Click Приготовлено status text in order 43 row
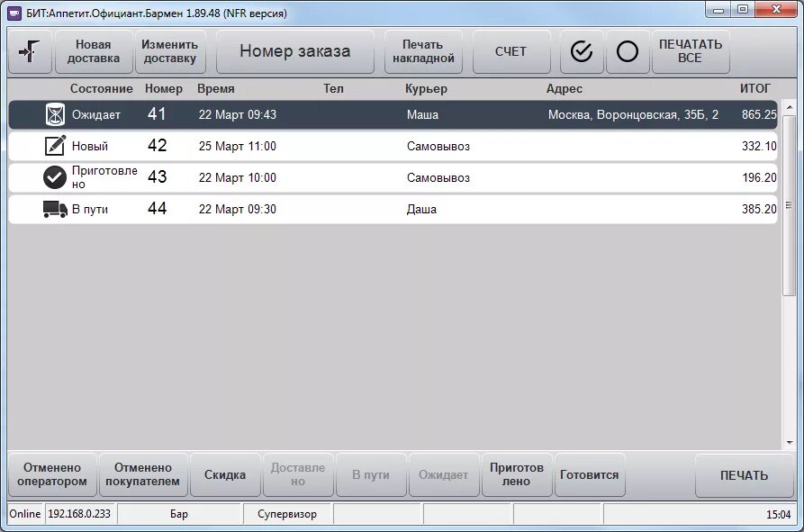The width and height of the screenshot is (804, 532). click(104, 177)
